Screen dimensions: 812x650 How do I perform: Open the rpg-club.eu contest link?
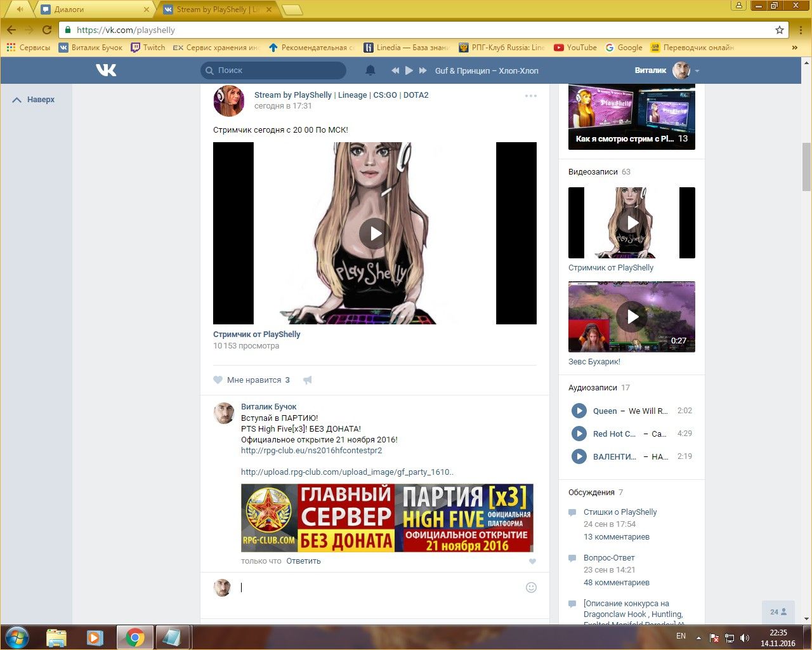coord(311,451)
